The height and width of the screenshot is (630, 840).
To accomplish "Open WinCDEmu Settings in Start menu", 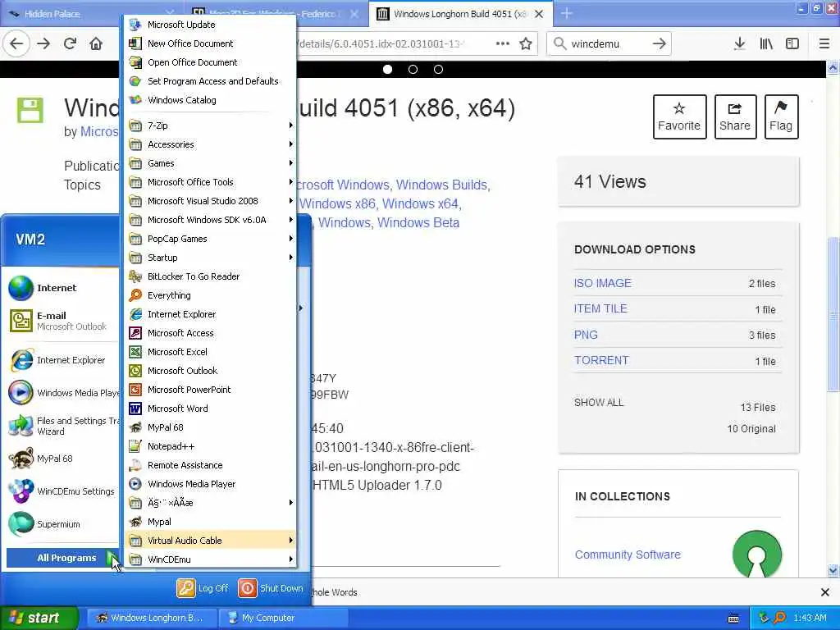I will (62, 491).
